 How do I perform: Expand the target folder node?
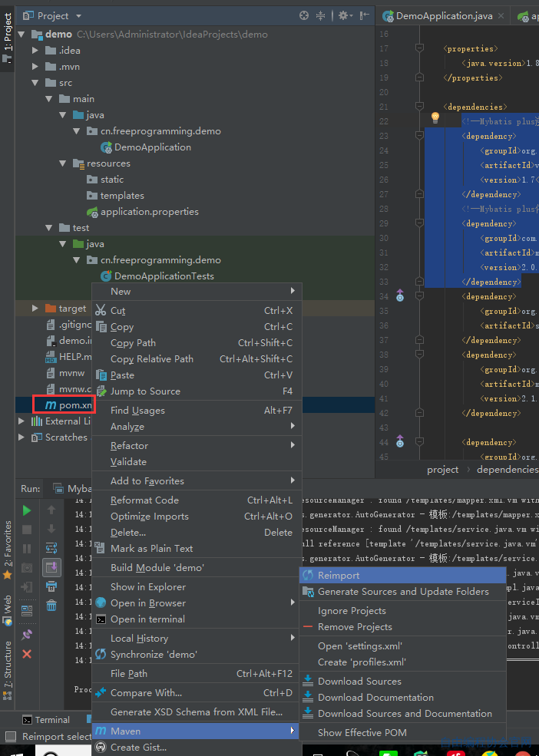coord(35,308)
